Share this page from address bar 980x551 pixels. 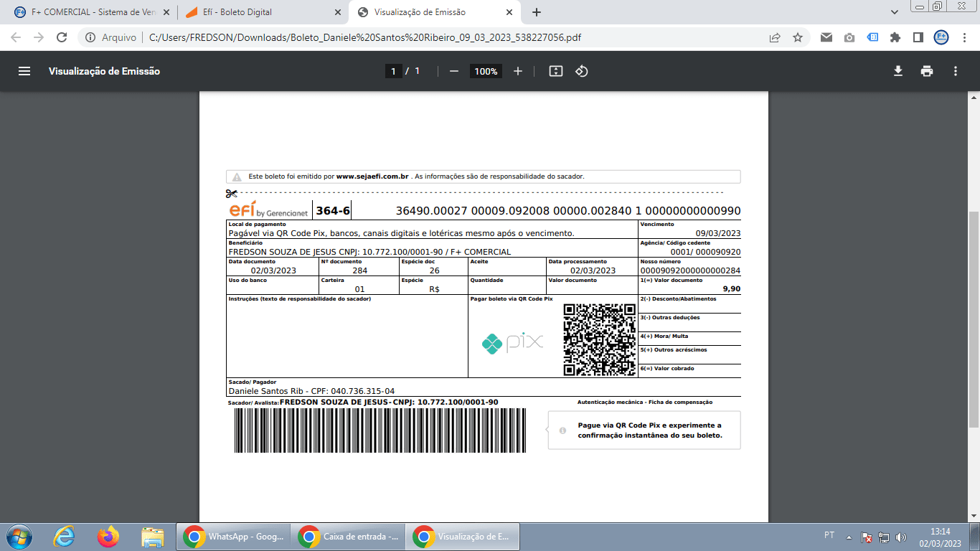pos(775,37)
